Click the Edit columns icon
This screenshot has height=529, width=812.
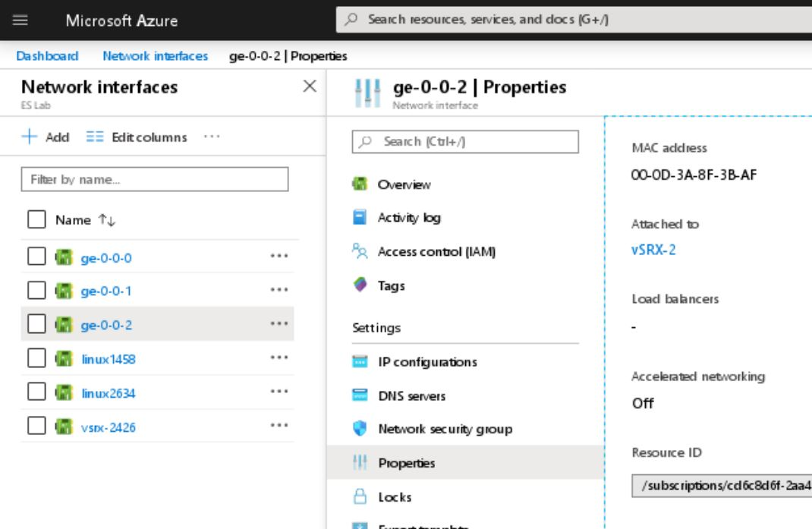click(95, 137)
